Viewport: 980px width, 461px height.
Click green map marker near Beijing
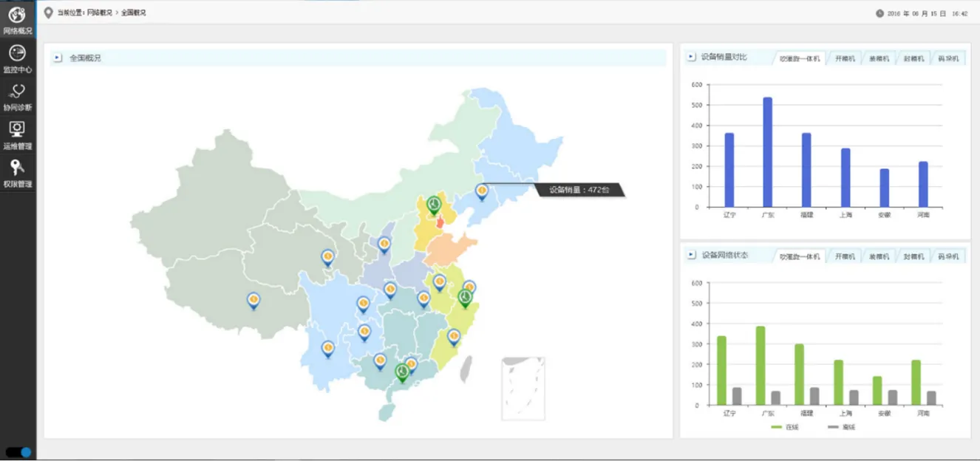(434, 205)
